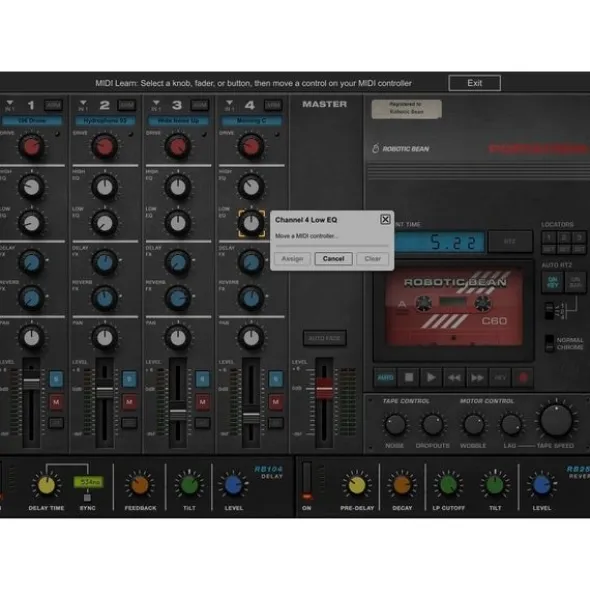This screenshot has height=591, width=590.
Task: Open channel 1 input dropdown arrow
Action: [x=10, y=103]
